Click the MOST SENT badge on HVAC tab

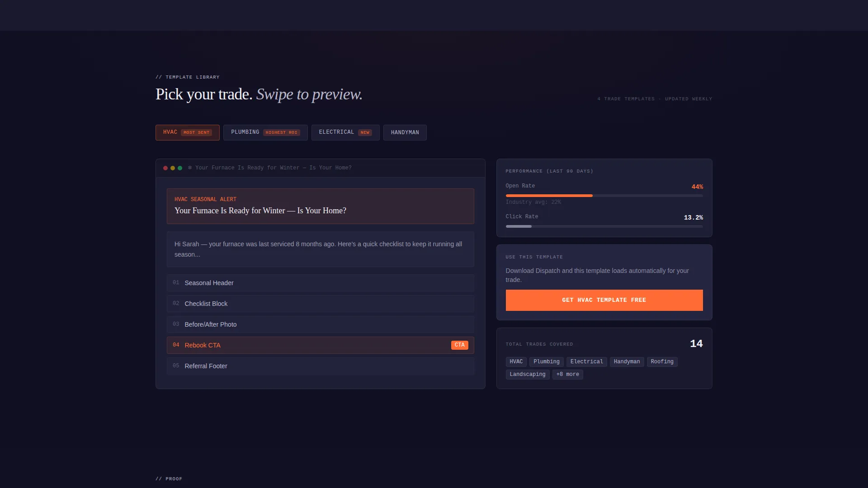tap(196, 132)
